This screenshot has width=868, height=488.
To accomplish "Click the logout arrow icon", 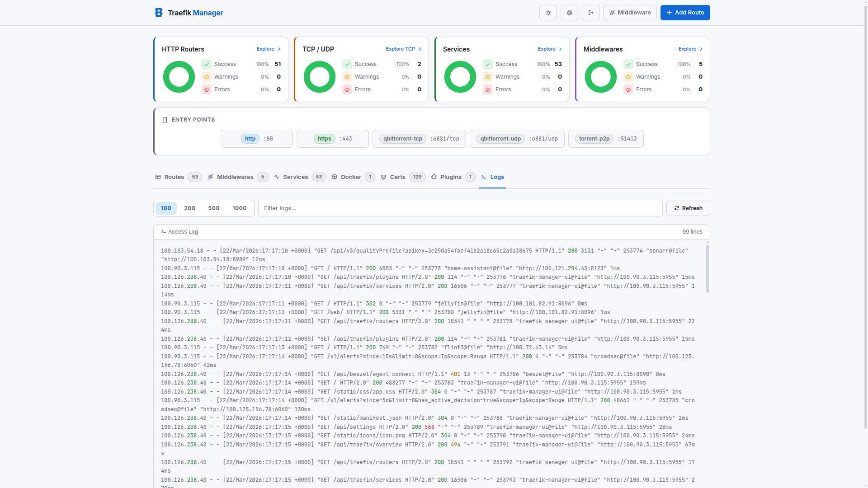I will [x=590, y=13].
